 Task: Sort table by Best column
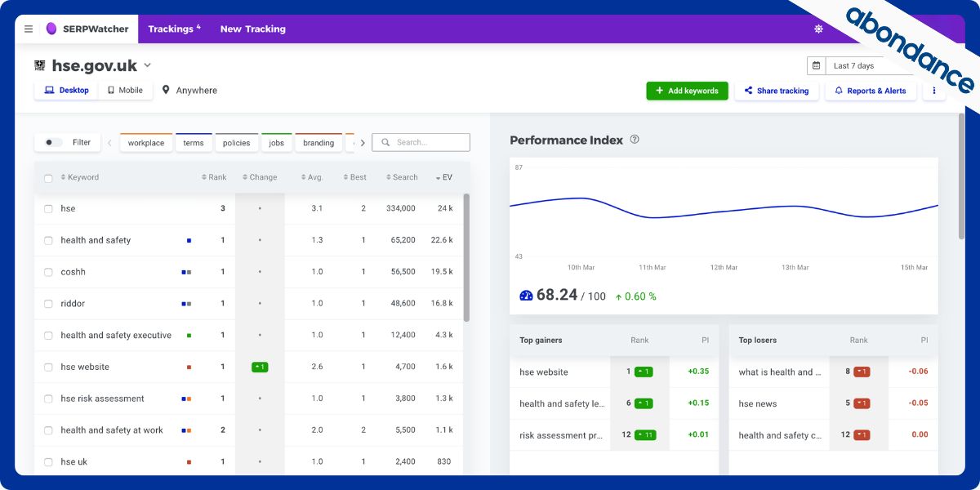point(354,177)
